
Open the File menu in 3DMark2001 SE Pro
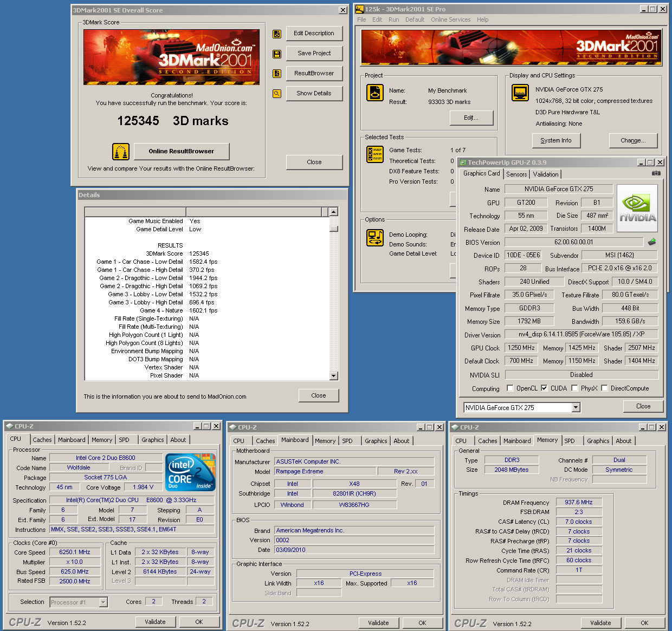(361, 19)
